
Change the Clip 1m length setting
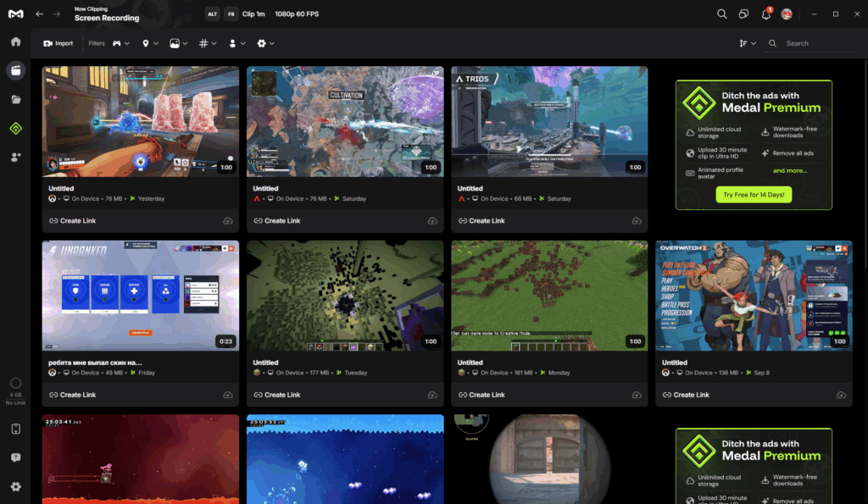click(x=253, y=14)
